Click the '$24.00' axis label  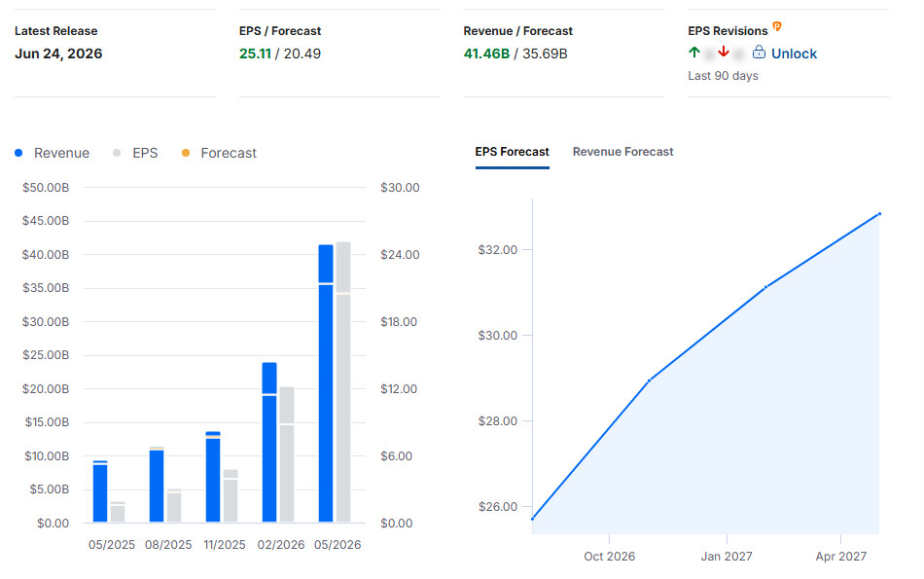(400, 255)
